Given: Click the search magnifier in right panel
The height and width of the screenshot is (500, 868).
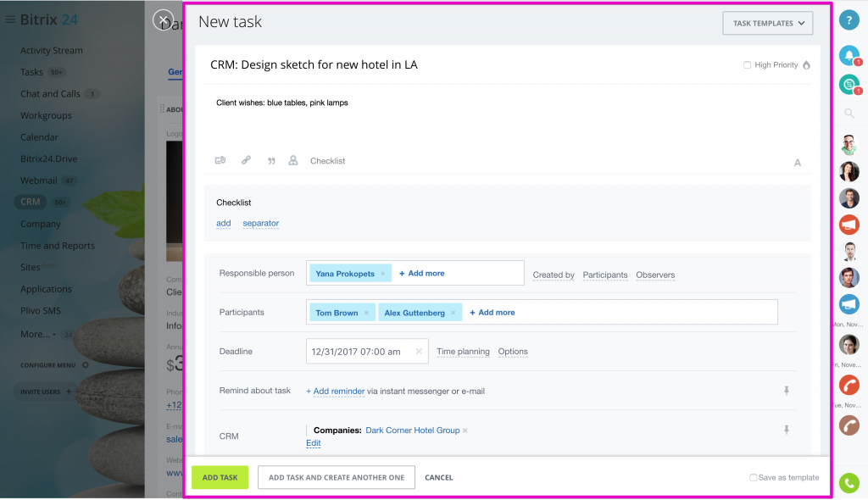Looking at the screenshot, I should 849,114.
